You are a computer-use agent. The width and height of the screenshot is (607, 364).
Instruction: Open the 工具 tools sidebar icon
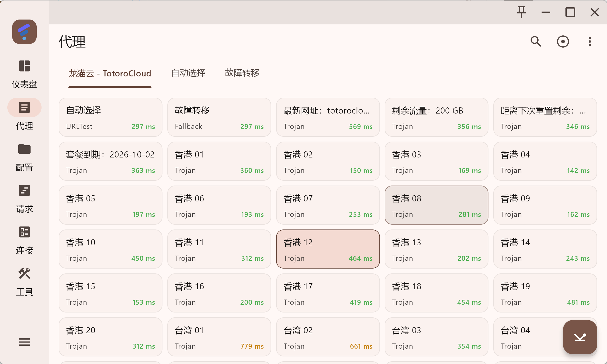tap(24, 273)
